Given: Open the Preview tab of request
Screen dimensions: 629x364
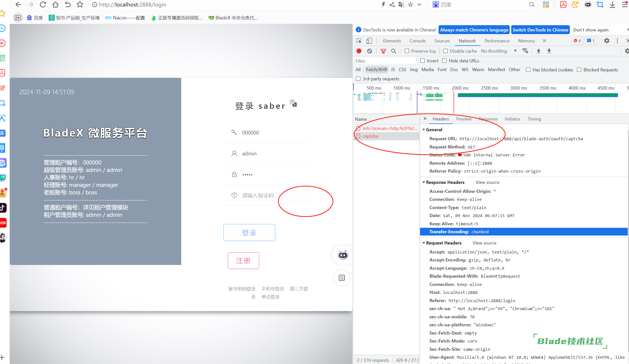Looking at the screenshot, I should click(x=464, y=119).
